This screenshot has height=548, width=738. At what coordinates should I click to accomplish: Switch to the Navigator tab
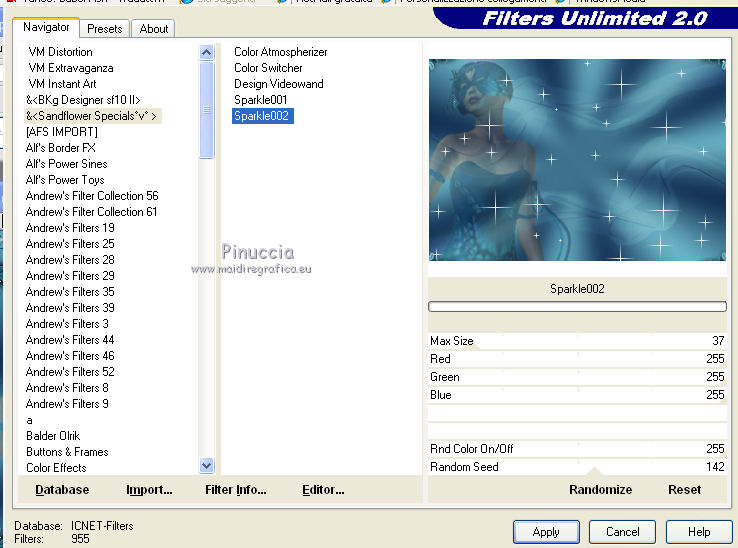click(46, 27)
